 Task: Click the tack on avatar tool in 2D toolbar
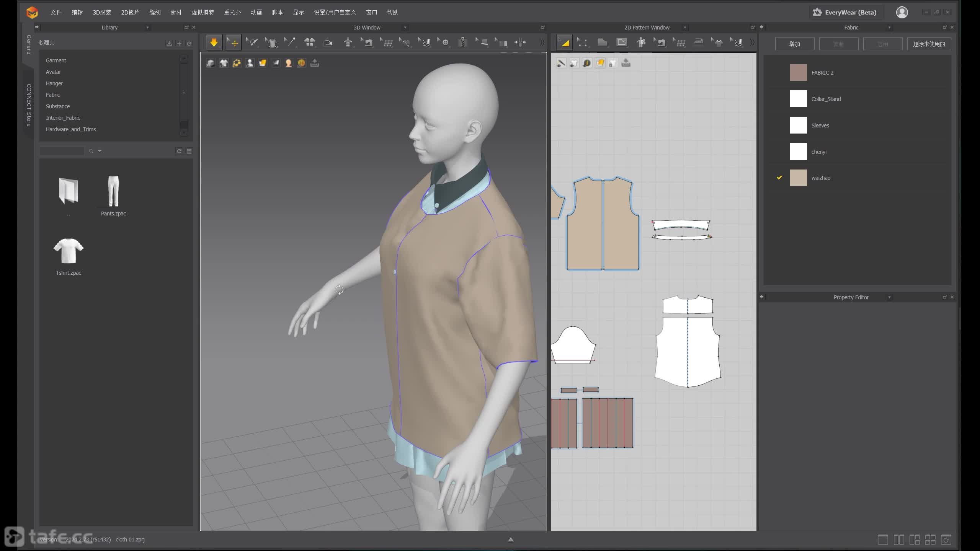point(640,42)
